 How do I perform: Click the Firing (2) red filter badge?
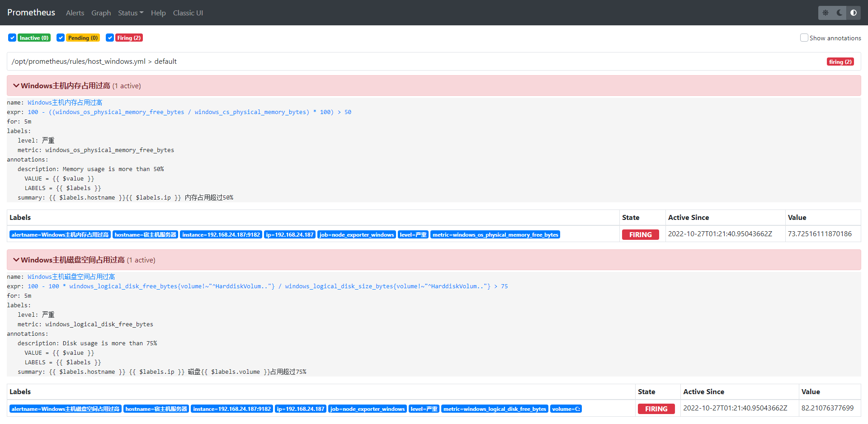(x=129, y=38)
